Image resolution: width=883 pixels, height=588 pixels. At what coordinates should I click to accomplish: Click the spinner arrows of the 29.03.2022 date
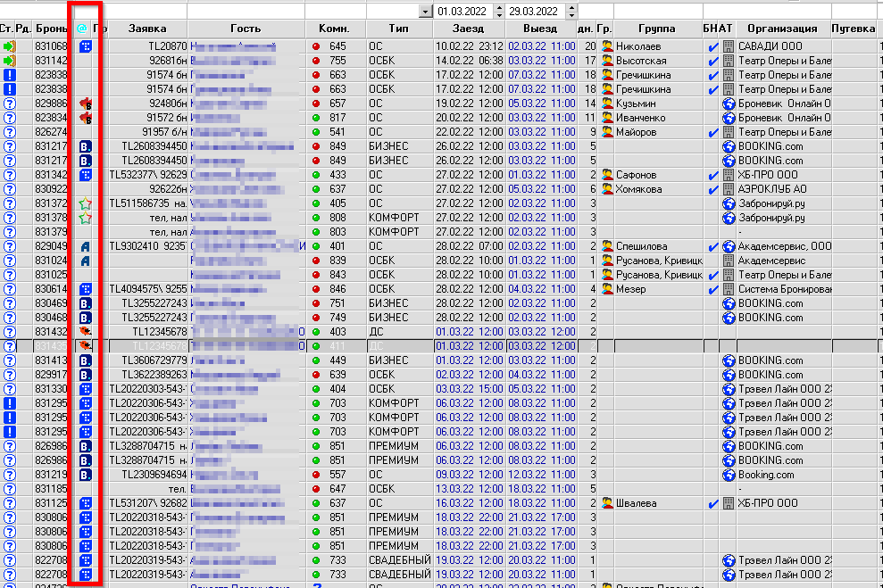(x=571, y=12)
